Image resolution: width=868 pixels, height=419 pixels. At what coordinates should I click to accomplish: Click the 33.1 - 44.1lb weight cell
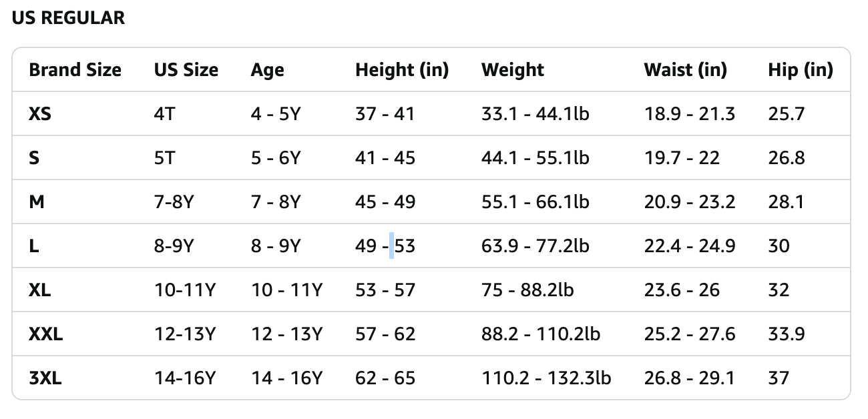pyautogui.click(x=535, y=114)
